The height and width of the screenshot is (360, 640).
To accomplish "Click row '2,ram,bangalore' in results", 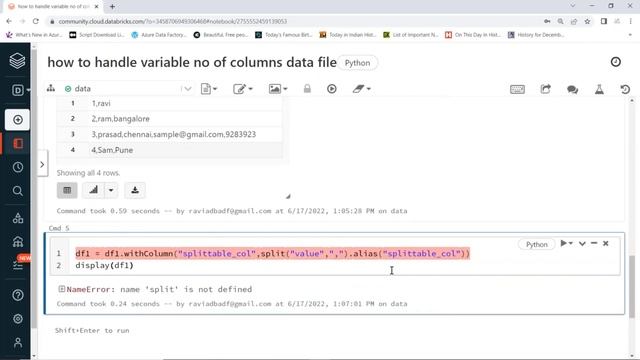I will (x=169, y=119).
